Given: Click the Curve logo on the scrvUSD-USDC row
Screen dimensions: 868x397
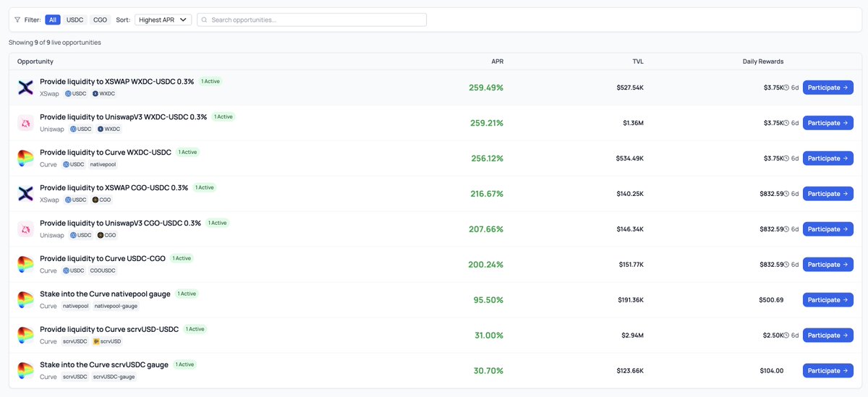Looking at the screenshot, I should [x=25, y=336].
